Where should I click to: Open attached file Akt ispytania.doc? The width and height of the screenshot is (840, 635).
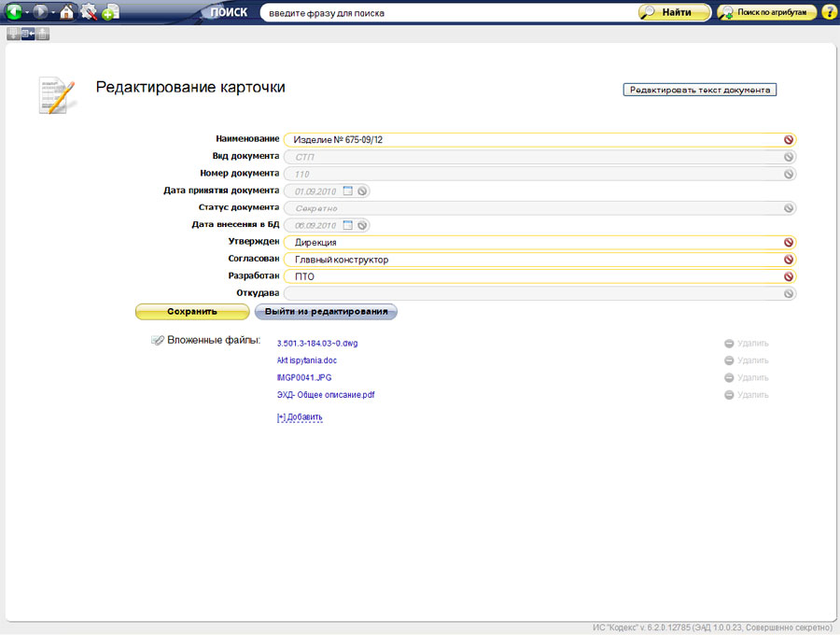[x=307, y=360]
